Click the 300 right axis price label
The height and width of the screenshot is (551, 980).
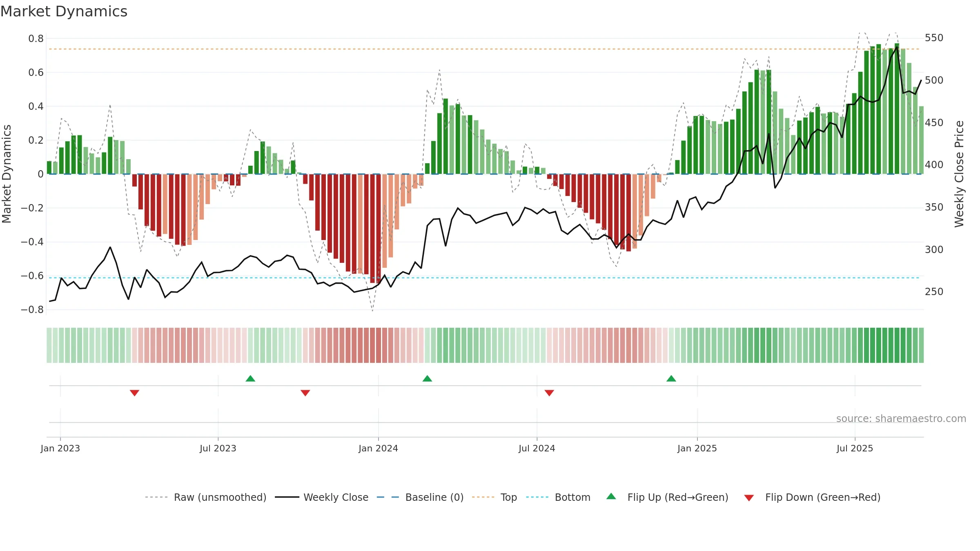pos(934,250)
